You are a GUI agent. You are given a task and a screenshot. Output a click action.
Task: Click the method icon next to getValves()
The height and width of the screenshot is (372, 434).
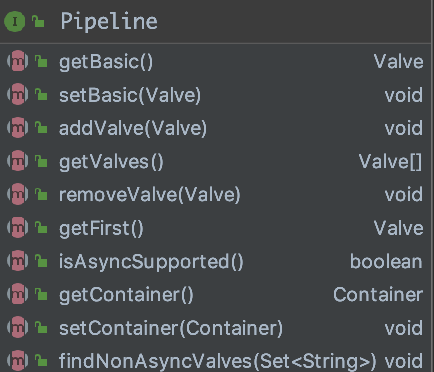tap(18, 161)
